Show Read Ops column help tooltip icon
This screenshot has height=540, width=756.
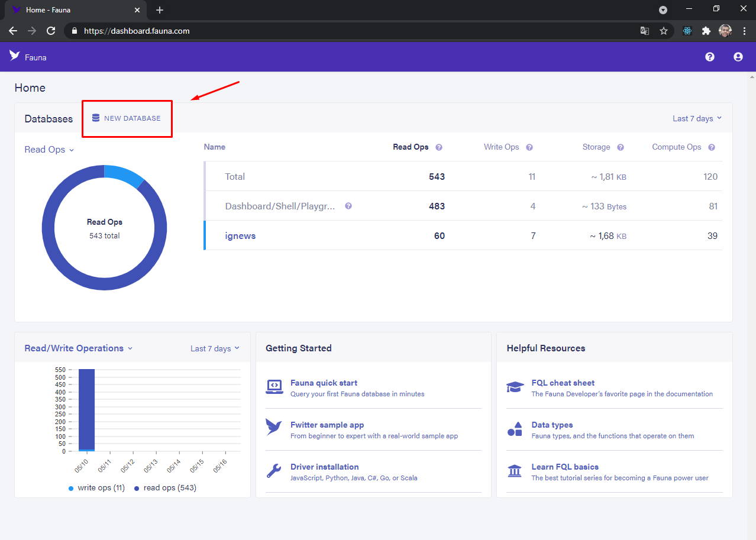pos(439,147)
